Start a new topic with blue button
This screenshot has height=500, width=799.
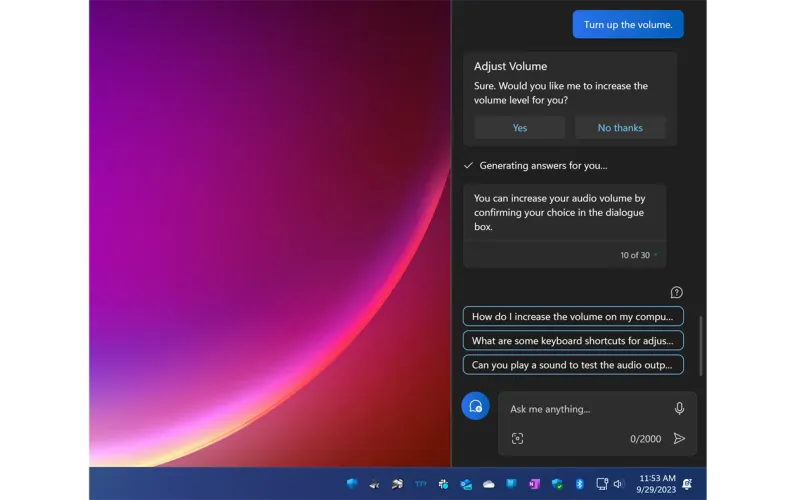tap(475, 406)
